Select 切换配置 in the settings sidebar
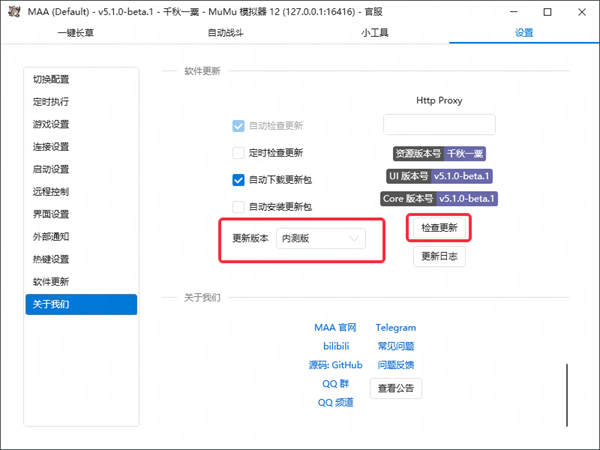The image size is (600, 450). point(51,79)
